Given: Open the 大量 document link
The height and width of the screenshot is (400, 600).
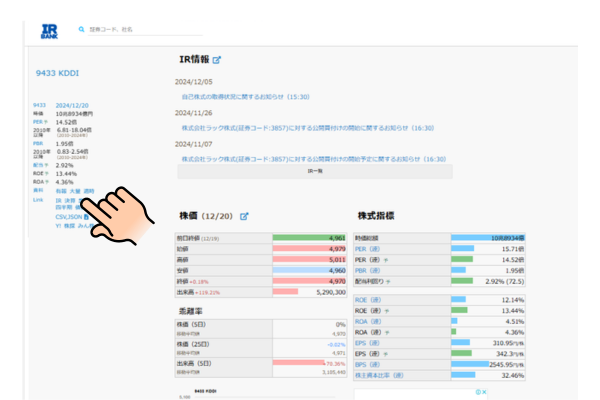Looking at the screenshot, I should pos(75,191).
